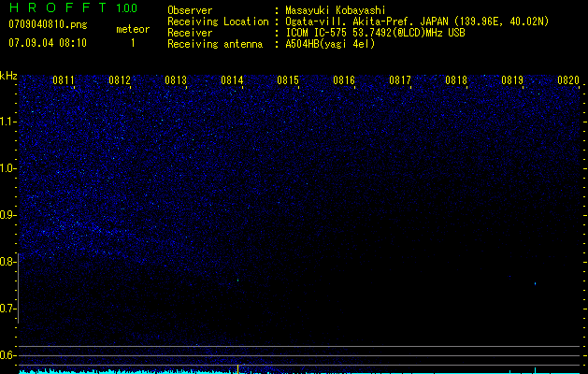Click the 0817 time axis label
This screenshot has width=588, height=374.
pyautogui.click(x=400, y=80)
